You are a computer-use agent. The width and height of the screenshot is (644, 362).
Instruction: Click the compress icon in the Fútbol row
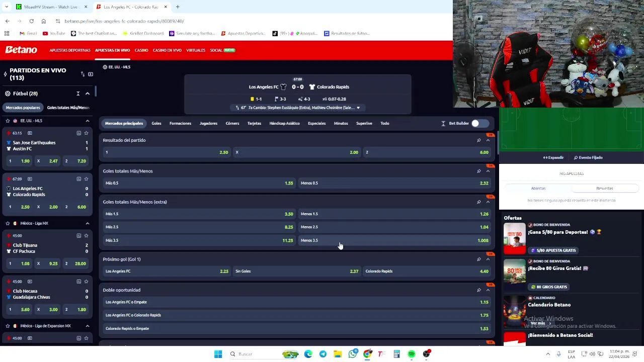coord(78,94)
